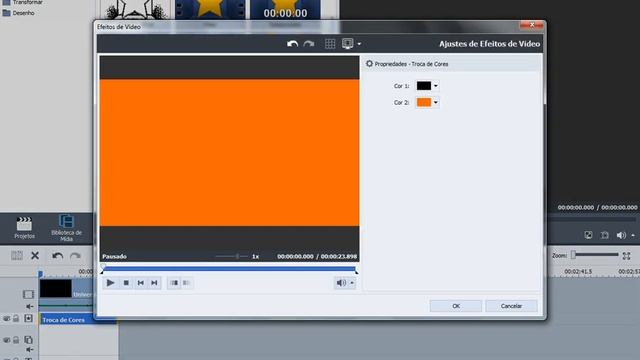Open the Cor 1 color dropdown arrow
The width and height of the screenshot is (640, 360).
pos(436,86)
